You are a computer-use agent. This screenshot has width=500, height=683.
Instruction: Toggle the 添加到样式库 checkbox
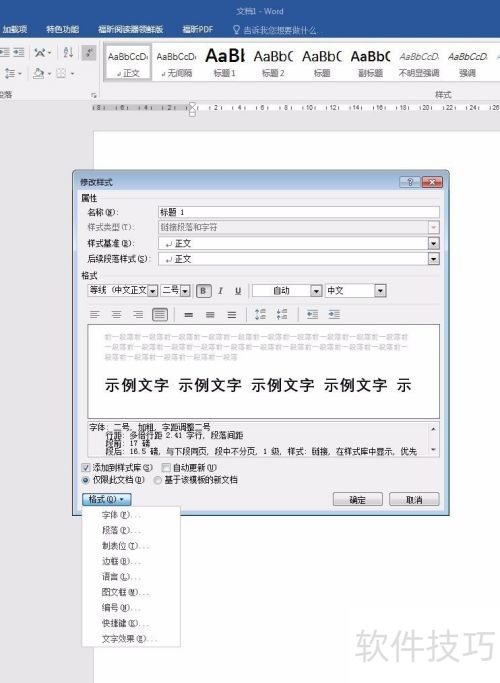click(86, 468)
